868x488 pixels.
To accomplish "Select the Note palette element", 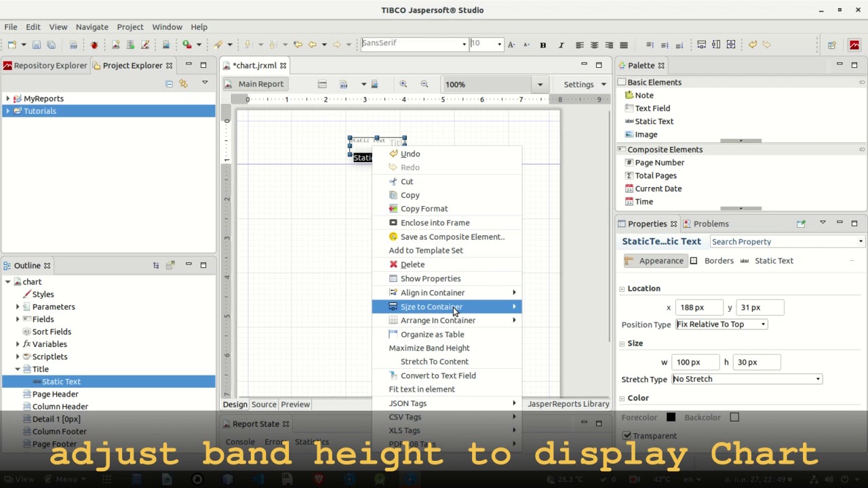I will click(x=639, y=96).
